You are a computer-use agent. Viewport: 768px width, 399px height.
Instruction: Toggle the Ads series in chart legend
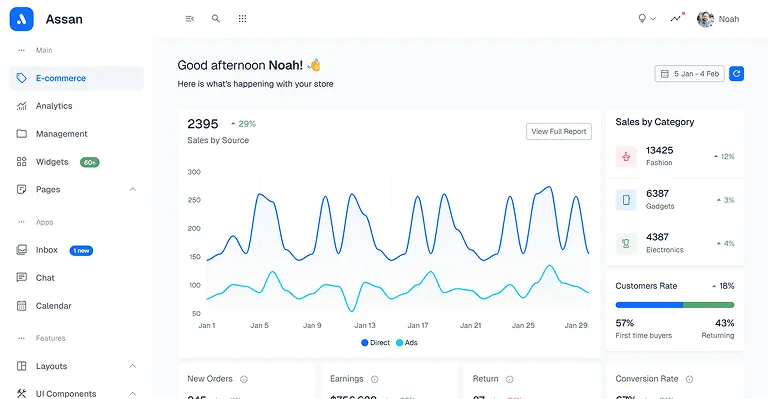pos(407,343)
